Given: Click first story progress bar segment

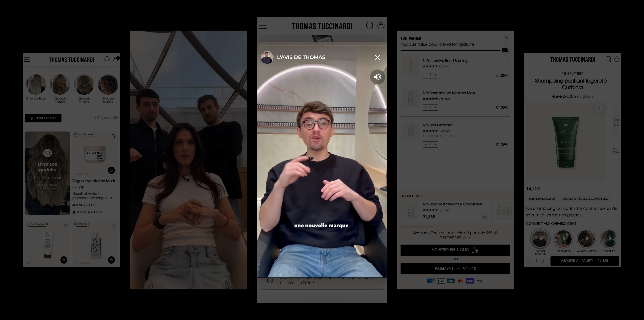Looking at the screenshot, I should point(264,45).
